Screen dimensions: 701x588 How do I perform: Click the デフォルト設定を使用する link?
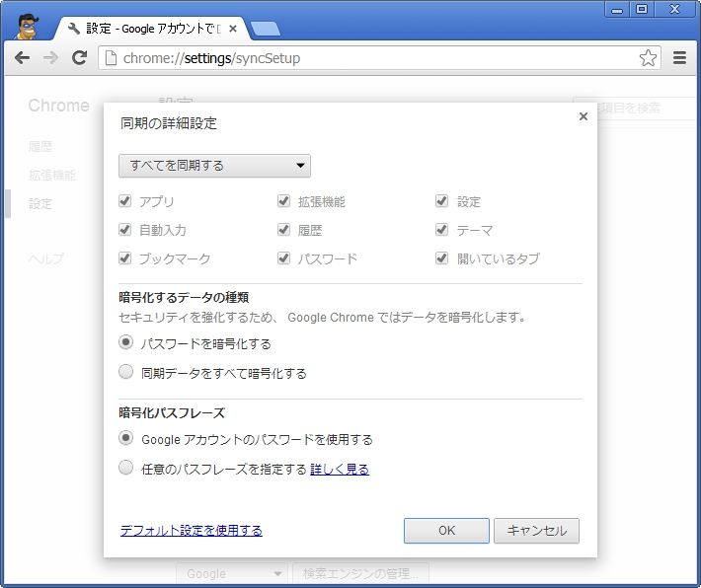(x=192, y=531)
